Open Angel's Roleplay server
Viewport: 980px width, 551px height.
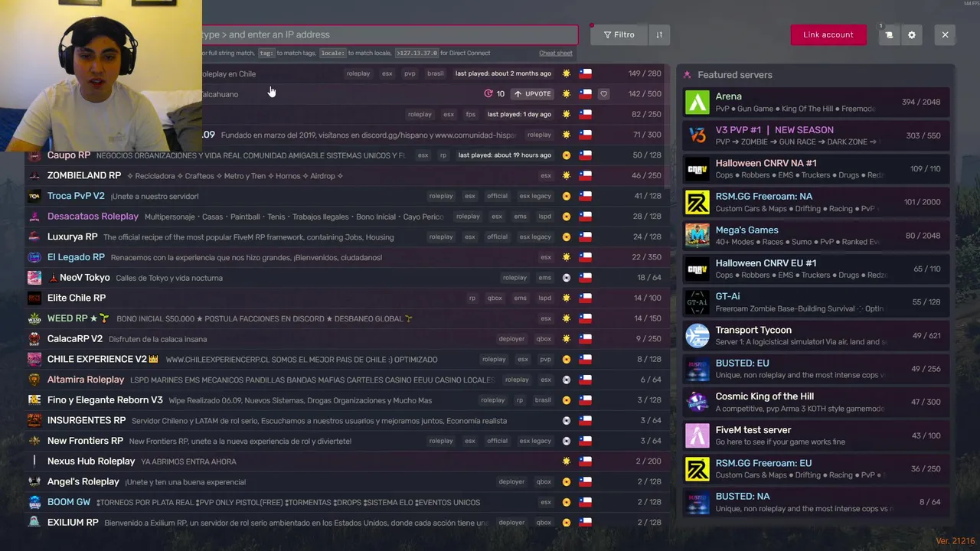point(348,481)
